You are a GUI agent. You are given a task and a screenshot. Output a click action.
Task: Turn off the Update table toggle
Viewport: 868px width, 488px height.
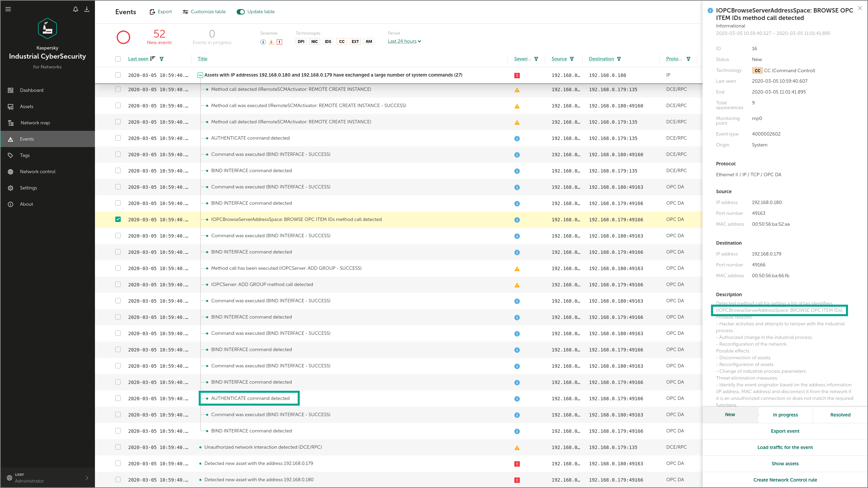pyautogui.click(x=241, y=12)
